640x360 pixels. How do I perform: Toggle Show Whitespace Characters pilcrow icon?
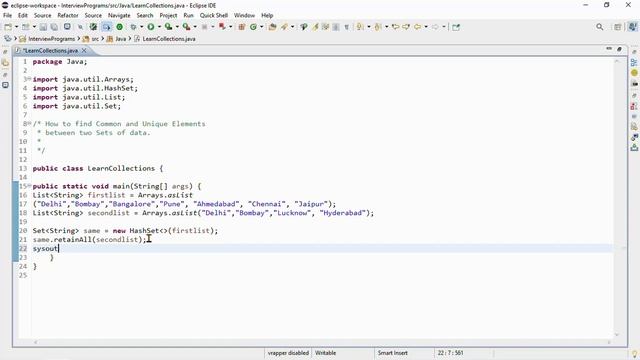click(x=347, y=27)
